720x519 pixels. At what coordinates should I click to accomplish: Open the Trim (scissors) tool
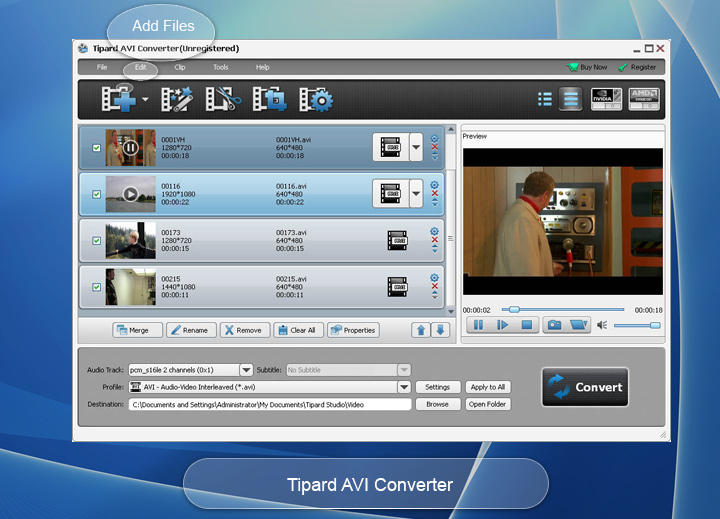pos(223,99)
